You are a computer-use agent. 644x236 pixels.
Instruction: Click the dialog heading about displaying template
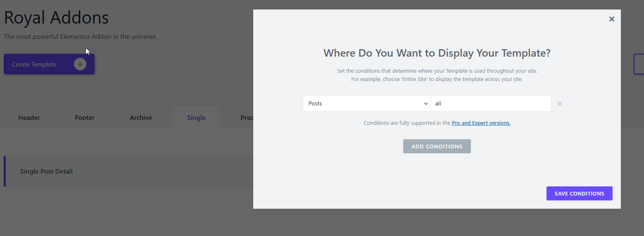click(x=437, y=53)
